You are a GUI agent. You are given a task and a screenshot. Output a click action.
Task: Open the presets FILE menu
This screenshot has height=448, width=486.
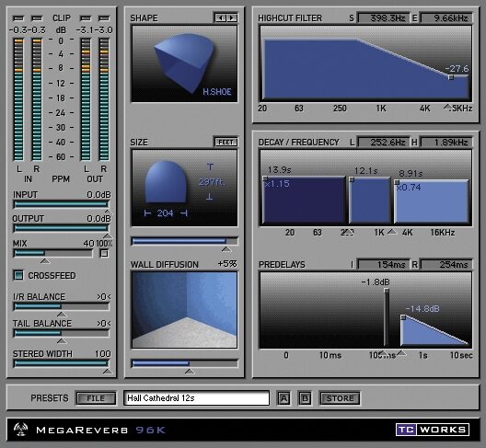pos(96,398)
